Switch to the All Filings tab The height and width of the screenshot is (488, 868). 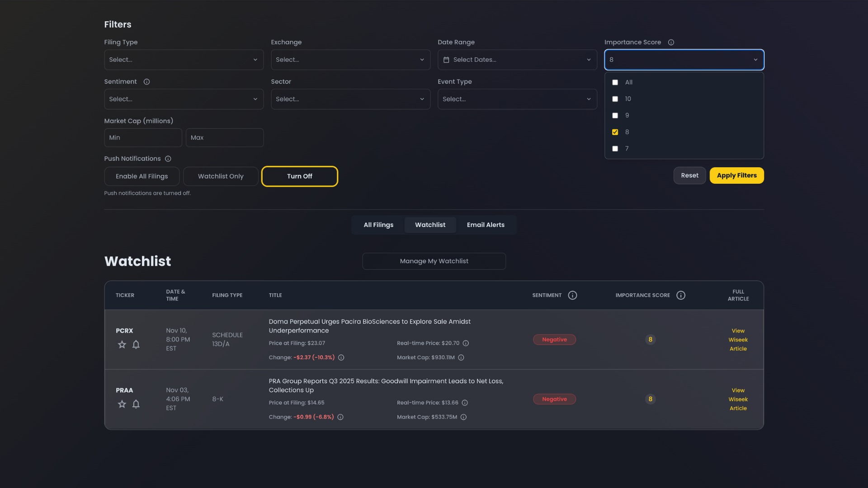(x=378, y=225)
